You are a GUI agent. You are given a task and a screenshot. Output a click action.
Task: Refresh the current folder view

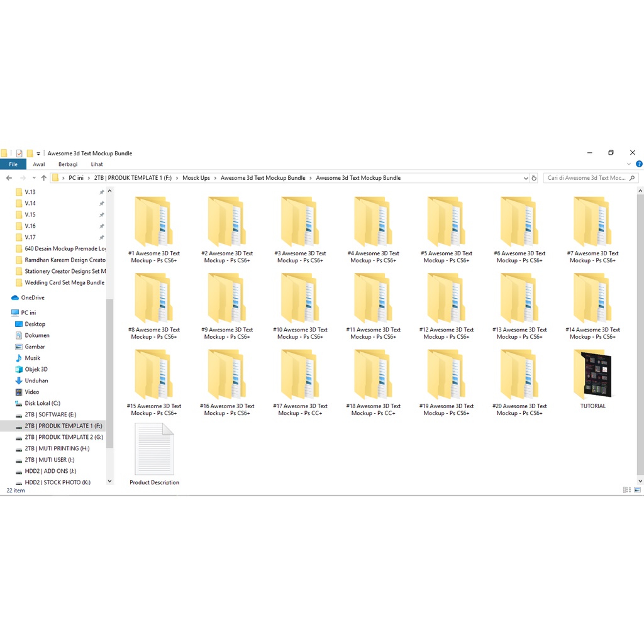point(534,178)
